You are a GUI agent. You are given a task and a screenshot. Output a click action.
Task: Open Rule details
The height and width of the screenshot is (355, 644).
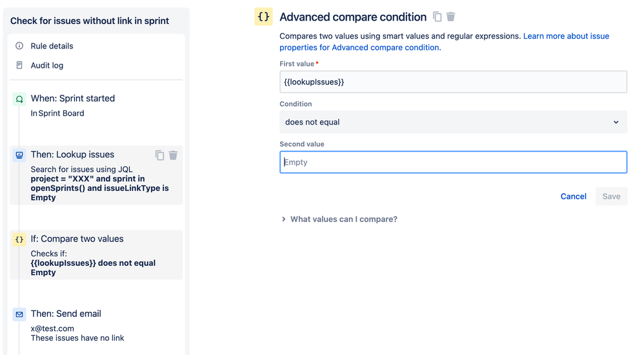[52, 46]
